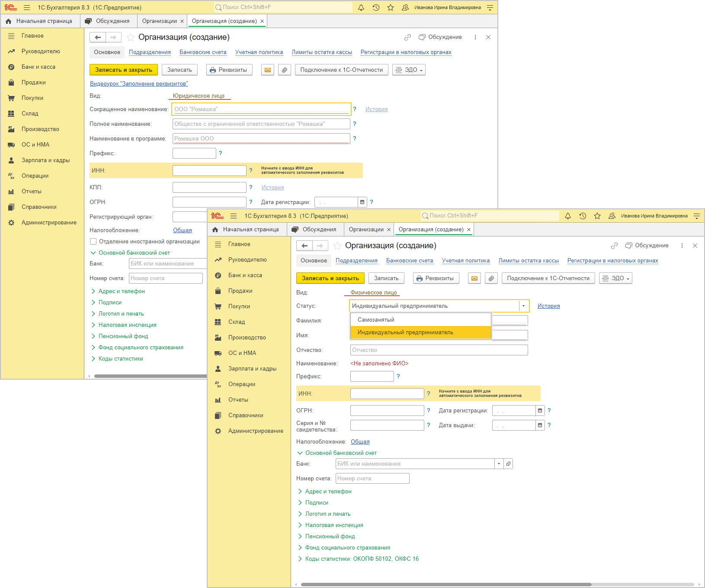Image resolution: width=705 pixels, height=588 pixels.
Task: Expand Подписи section in front window
Action: pos(317,502)
